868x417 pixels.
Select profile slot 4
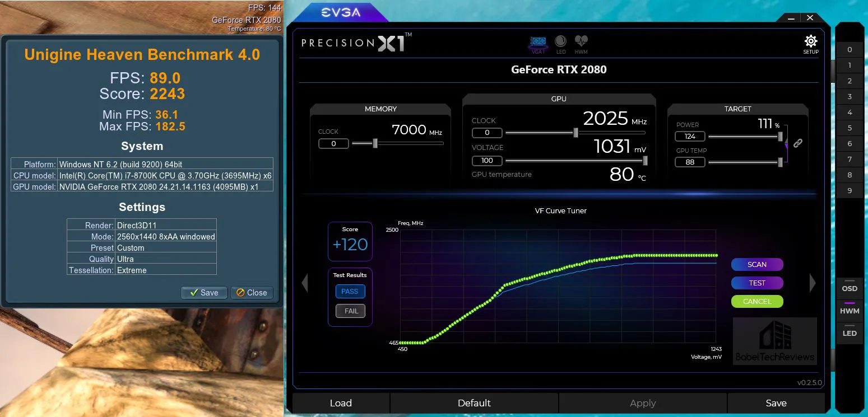point(850,113)
